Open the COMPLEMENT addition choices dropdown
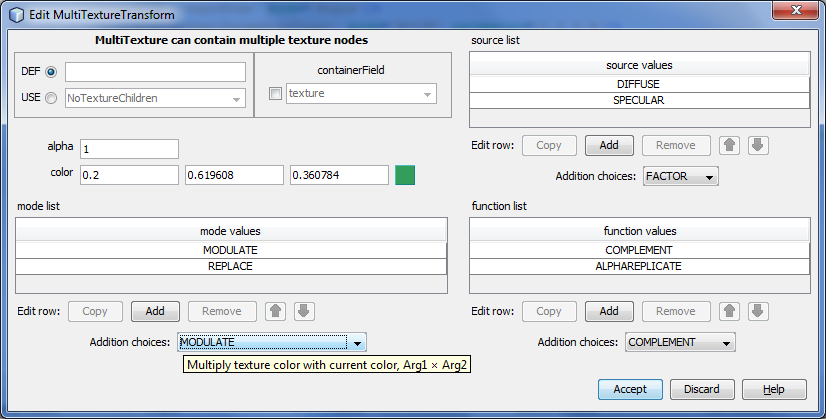The image size is (826, 419). coord(680,342)
